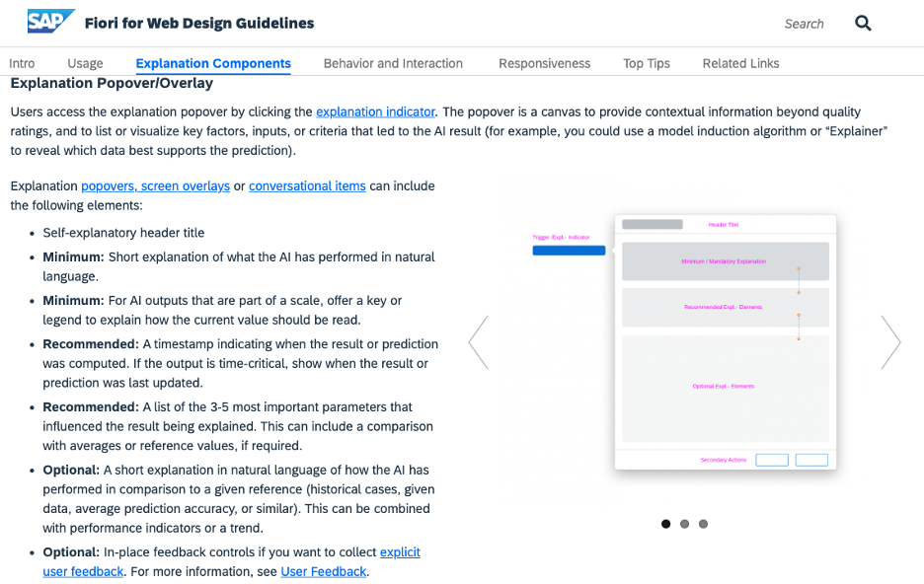The width and height of the screenshot is (924, 584).
Task: Open the Top Tips tab
Action: pyautogui.click(x=647, y=63)
